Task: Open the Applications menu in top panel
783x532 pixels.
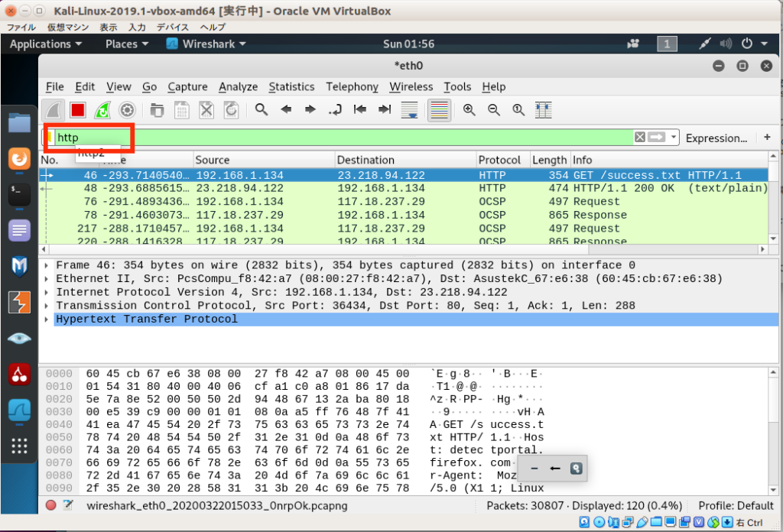Action: click(45, 44)
